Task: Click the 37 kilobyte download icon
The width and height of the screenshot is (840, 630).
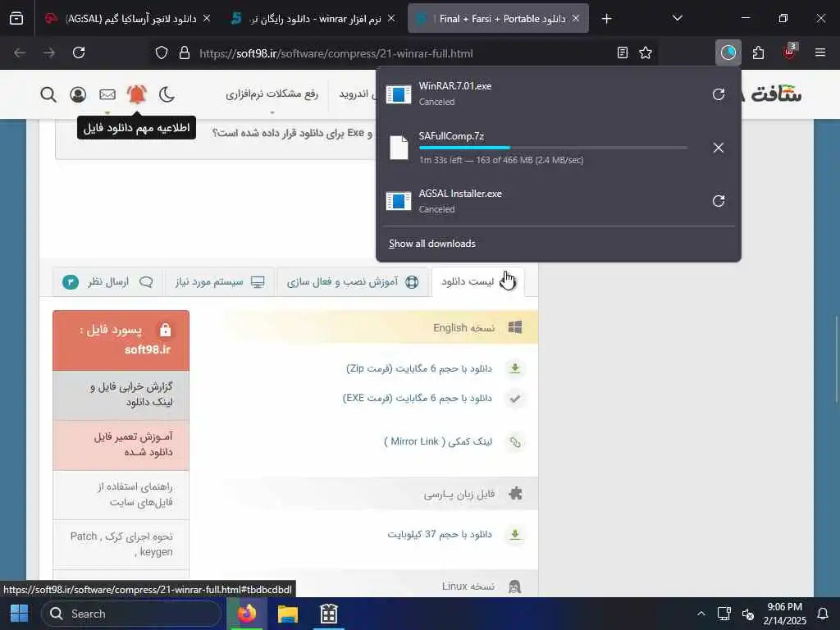Action: click(515, 535)
